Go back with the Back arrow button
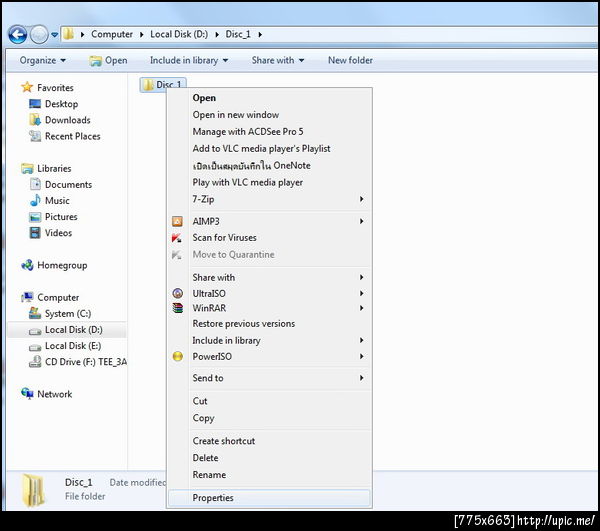The image size is (600, 531). (x=18, y=35)
